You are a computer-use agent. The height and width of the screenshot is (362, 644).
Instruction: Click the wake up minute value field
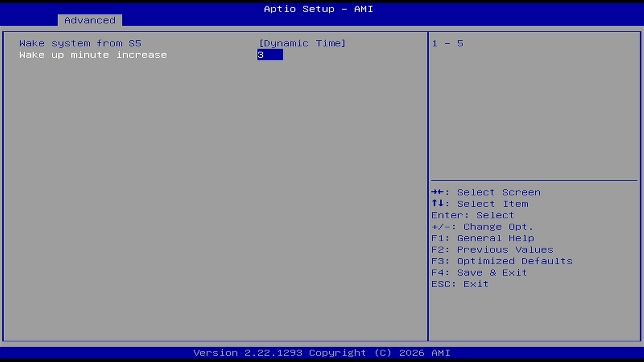pos(270,55)
